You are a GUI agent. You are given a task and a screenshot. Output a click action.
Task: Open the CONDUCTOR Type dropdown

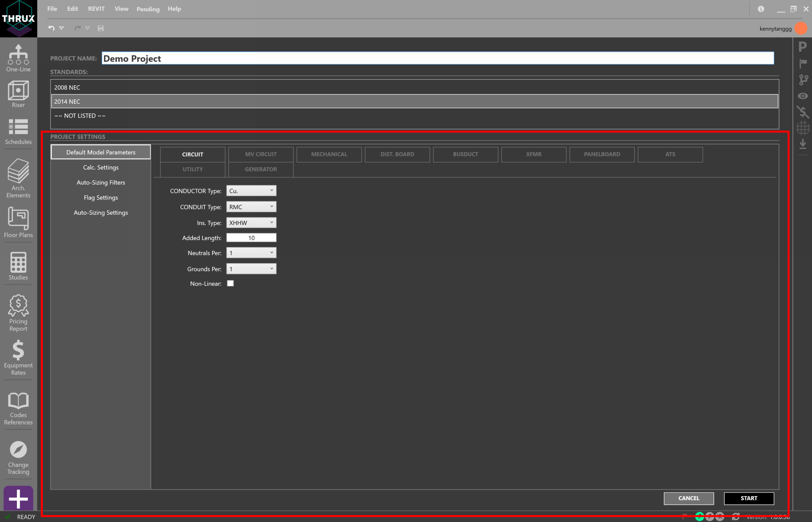251,191
